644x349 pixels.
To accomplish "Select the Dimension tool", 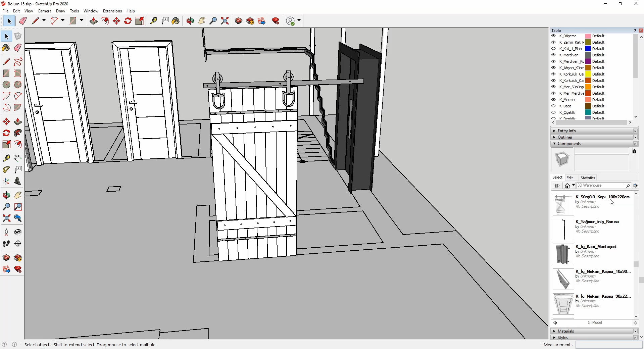I will 18,158.
